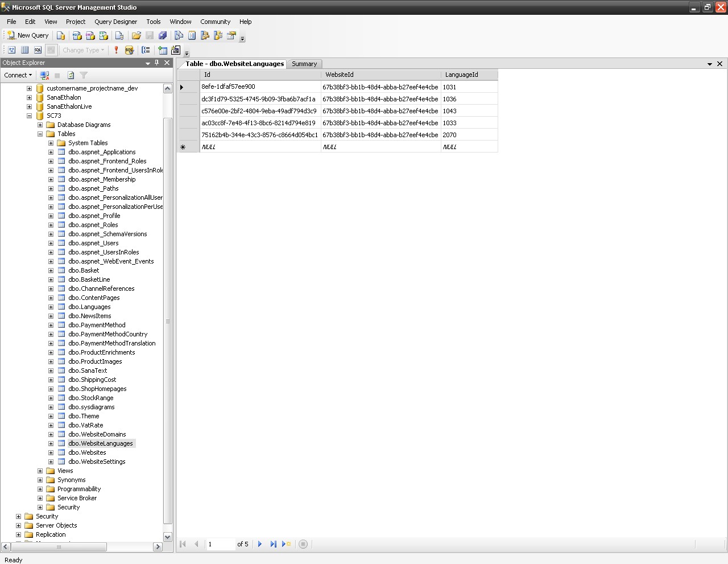Image resolution: width=728 pixels, height=564 pixels.
Task: Select the dbo.Languages table
Action: click(x=89, y=307)
